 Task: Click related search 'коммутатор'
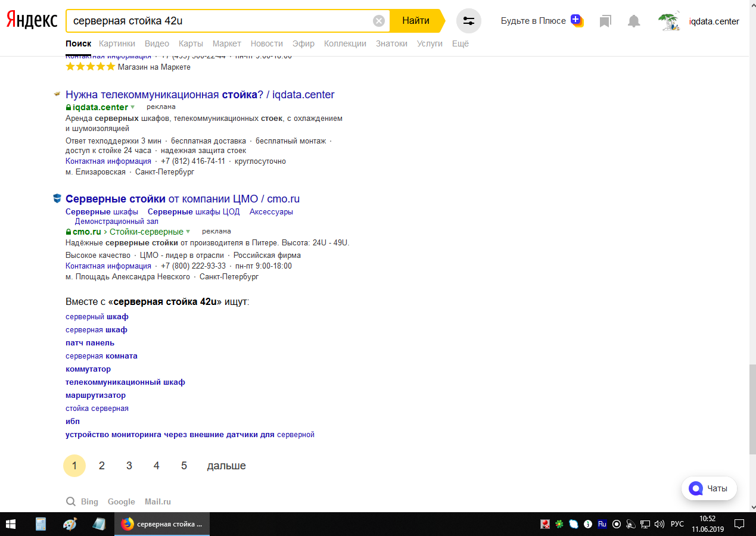point(88,369)
